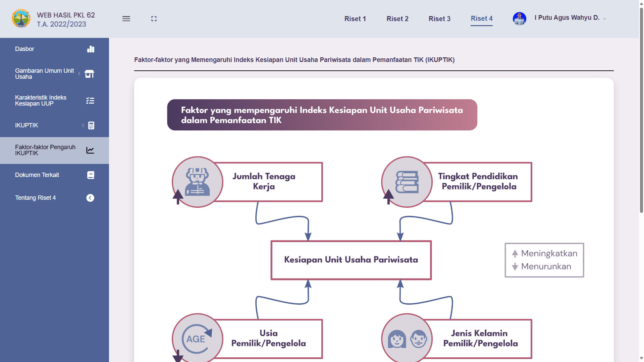Toggle the hamburger sidebar menu
The height and width of the screenshot is (362, 644).
126,19
